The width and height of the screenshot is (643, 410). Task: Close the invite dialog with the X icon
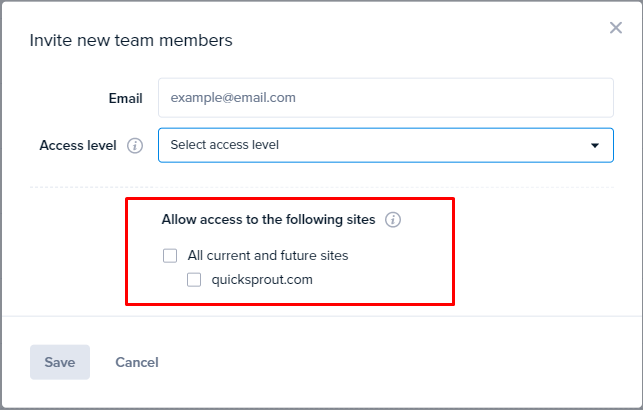[616, 28]
